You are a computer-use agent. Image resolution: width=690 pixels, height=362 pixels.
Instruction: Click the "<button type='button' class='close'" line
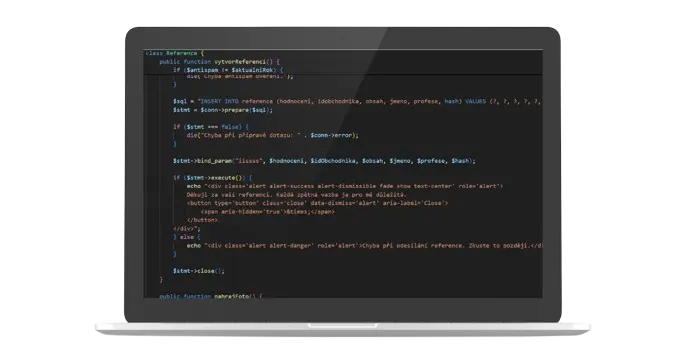[x=317, y=203]
